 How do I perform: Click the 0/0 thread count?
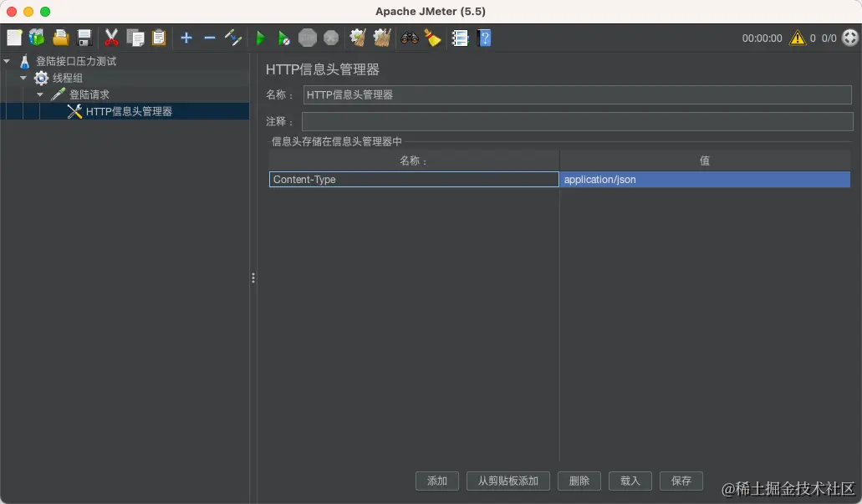pos(829,38)
